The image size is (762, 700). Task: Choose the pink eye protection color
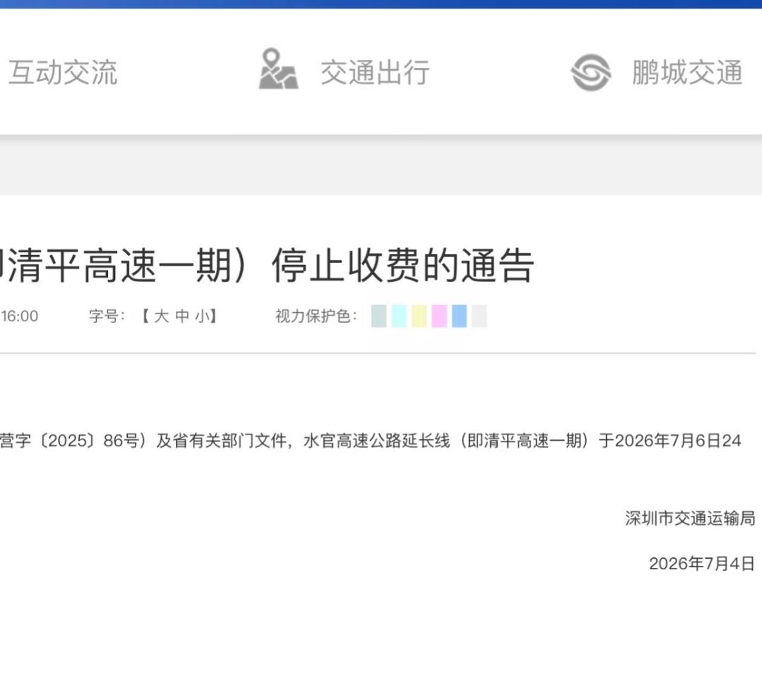coord(439,316)
